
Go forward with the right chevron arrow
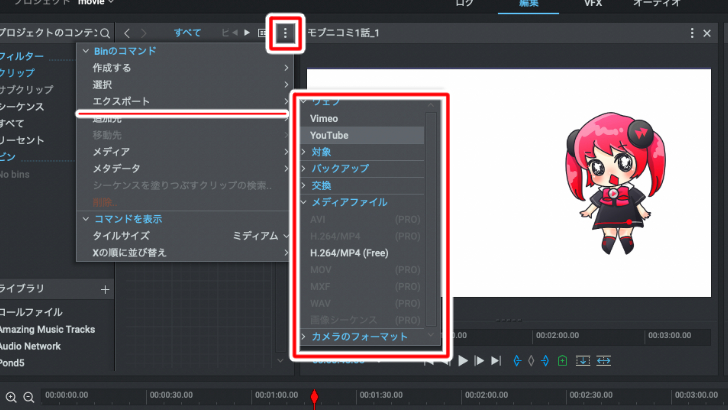[143, 33]
